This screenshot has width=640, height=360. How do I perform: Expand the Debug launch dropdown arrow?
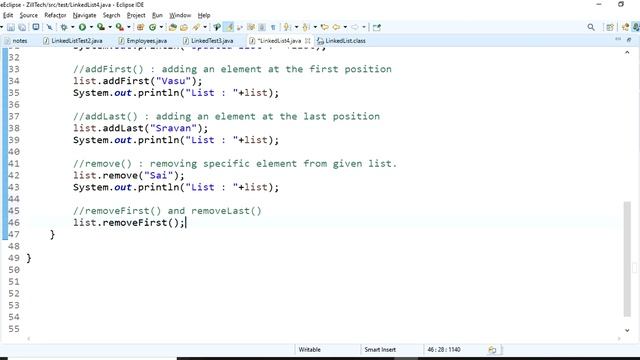pyautogui.click(x=73, y=27)
